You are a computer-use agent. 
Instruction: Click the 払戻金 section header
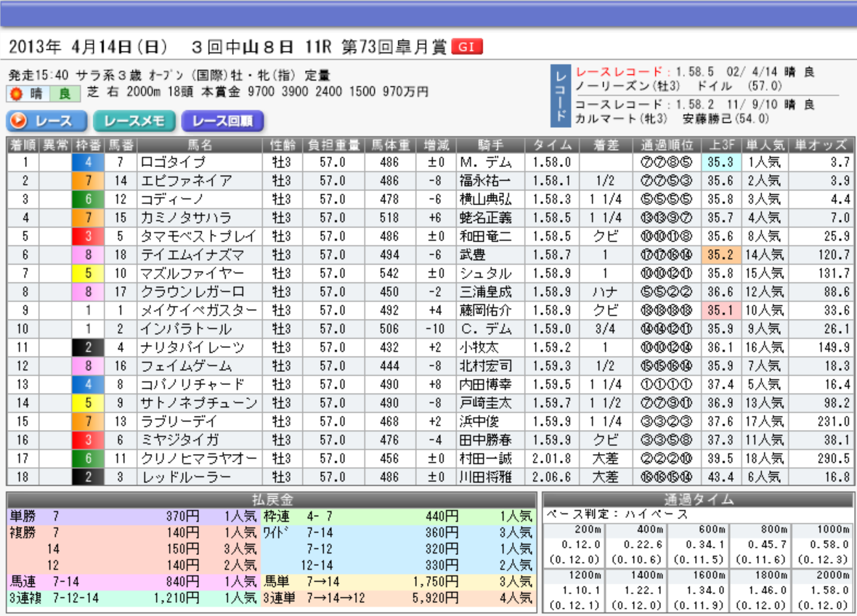(272, 500)
